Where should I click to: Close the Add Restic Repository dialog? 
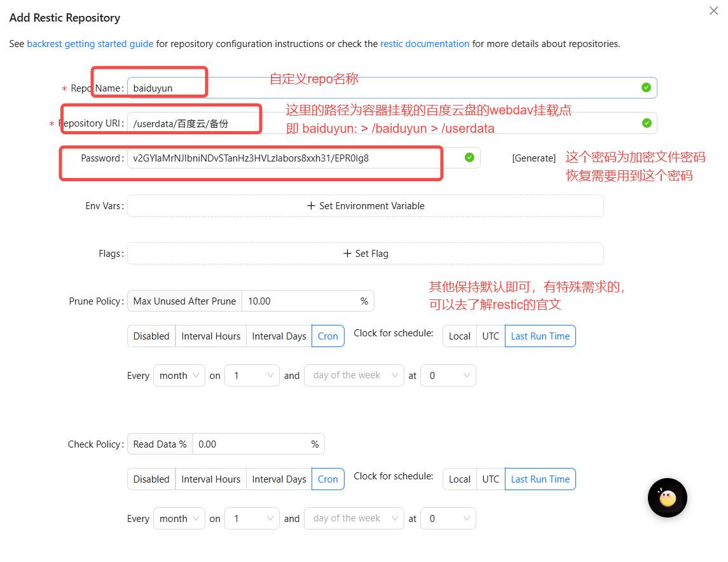point(713,11)
